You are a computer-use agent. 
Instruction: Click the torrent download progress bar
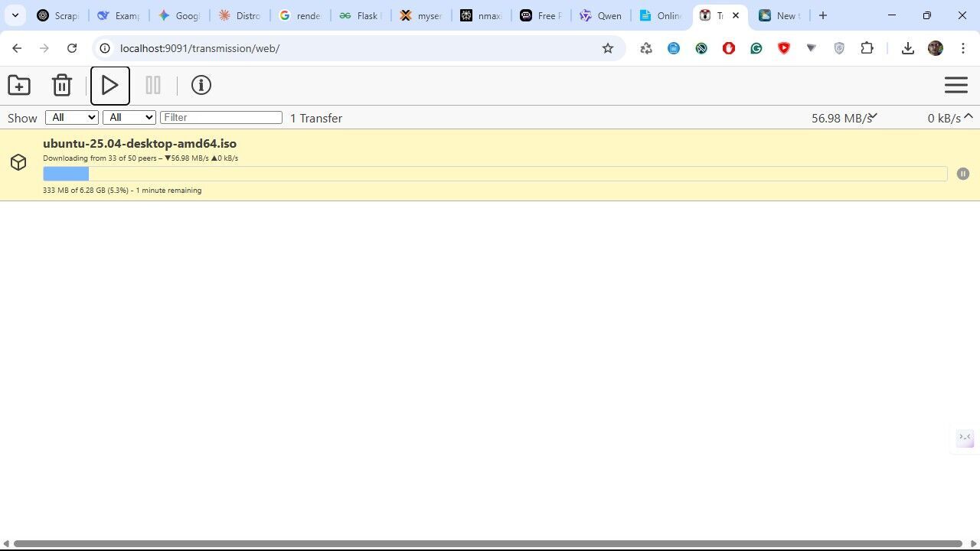(495, 174)
